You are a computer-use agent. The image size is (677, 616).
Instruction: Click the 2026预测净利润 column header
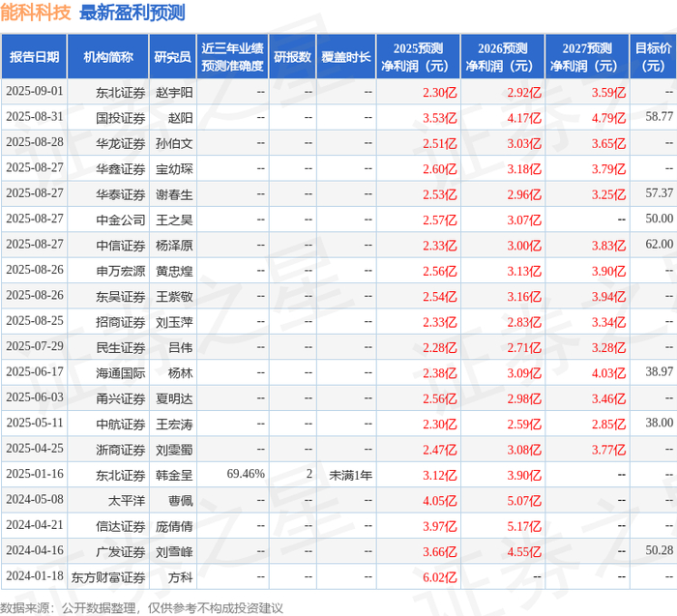click(503, 56)
